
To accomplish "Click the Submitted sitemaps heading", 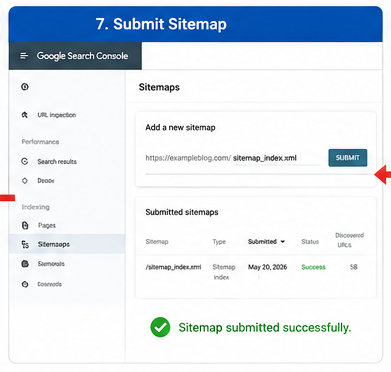I will pos(182,212).
